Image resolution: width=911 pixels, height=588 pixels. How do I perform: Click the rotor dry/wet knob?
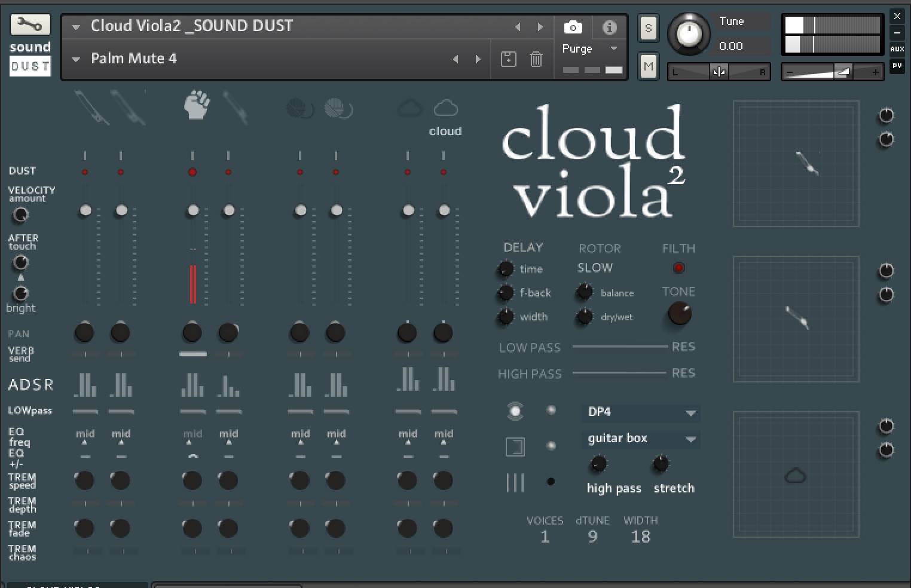click(584, 317)
